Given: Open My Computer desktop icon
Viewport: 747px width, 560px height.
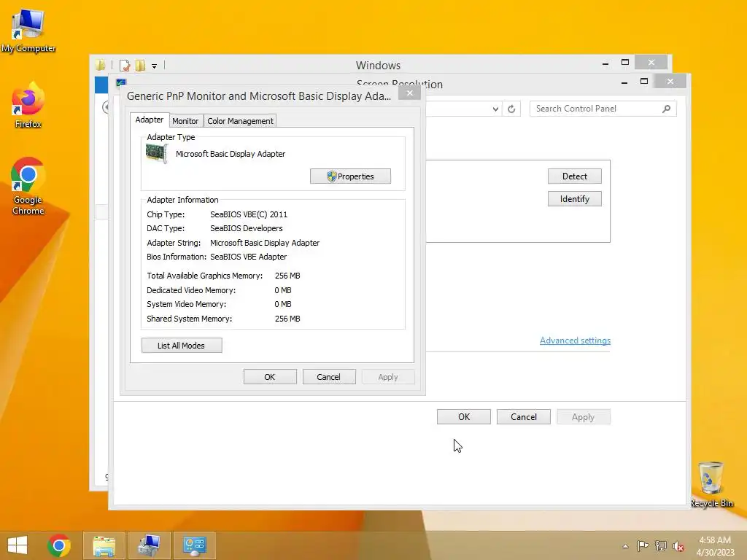Looking at the screenshot, I should (x=28, y=31).
